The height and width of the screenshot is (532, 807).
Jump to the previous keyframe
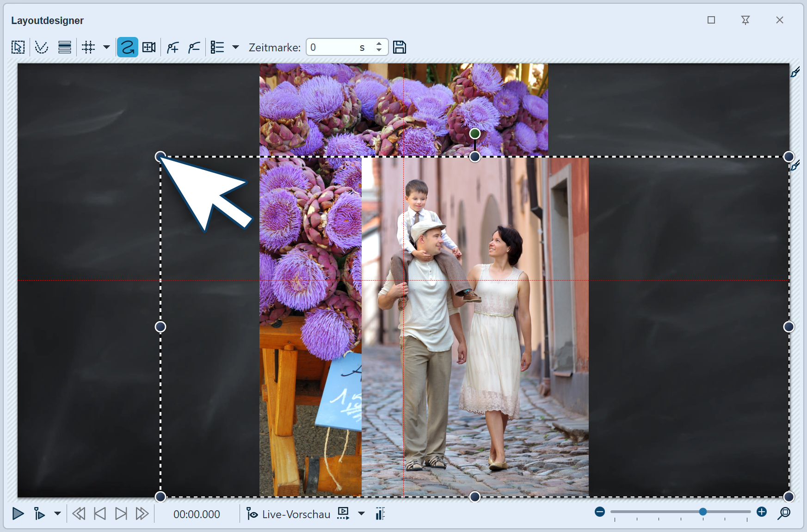tap(99, 514)
